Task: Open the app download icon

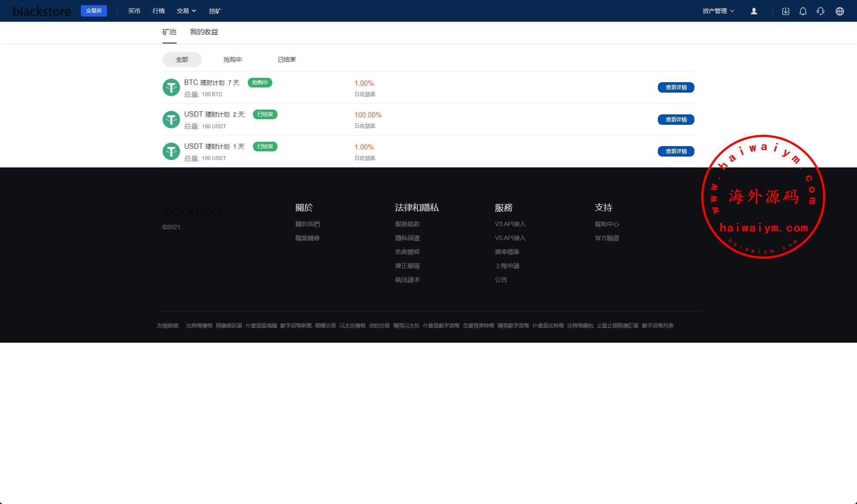Action: tap(785, 11)
